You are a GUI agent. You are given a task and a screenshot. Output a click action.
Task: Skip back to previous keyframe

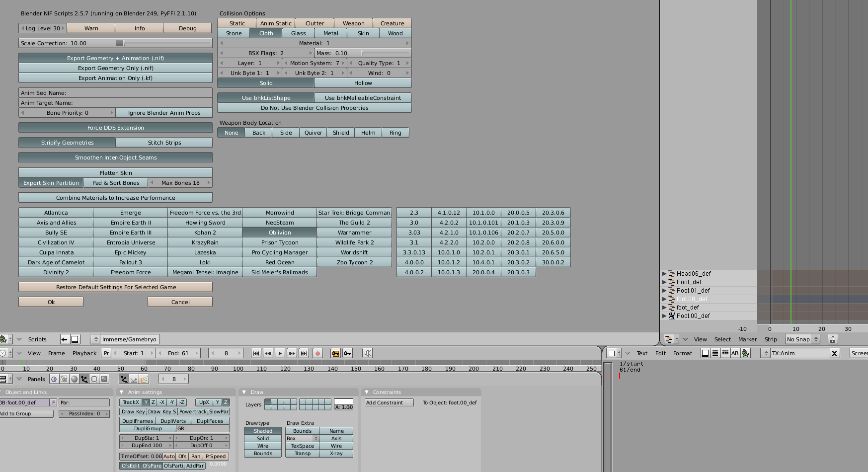(268, 353)
